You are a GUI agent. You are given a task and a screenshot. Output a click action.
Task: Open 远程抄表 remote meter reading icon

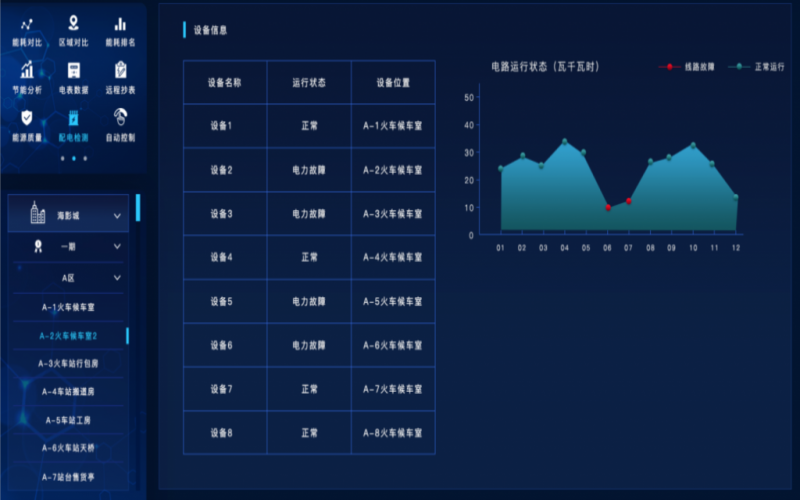click(x=120, y=71)
